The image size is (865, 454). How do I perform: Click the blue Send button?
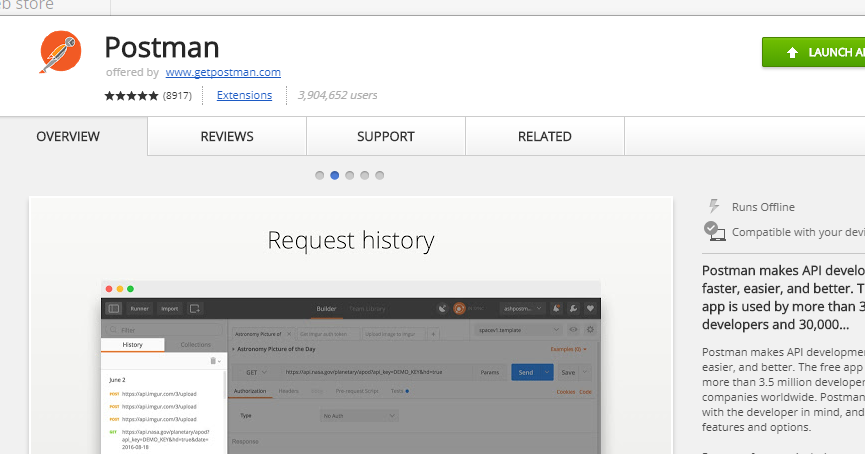click(526, 372)
